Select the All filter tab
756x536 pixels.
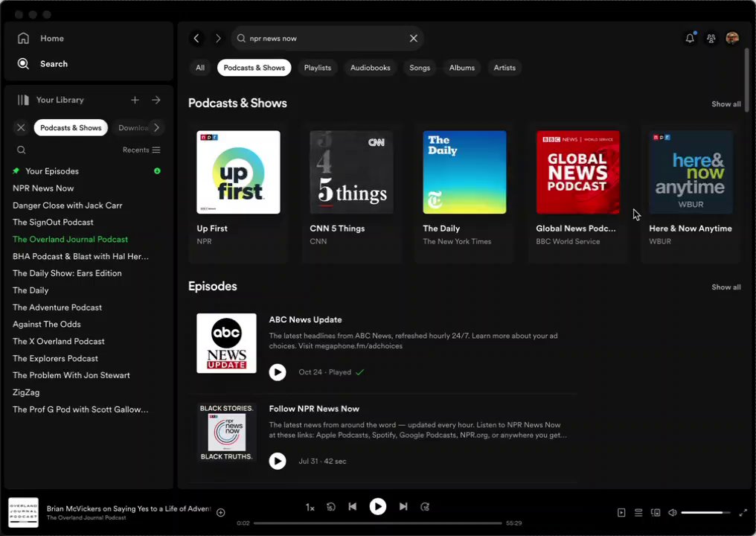(200, 68)
